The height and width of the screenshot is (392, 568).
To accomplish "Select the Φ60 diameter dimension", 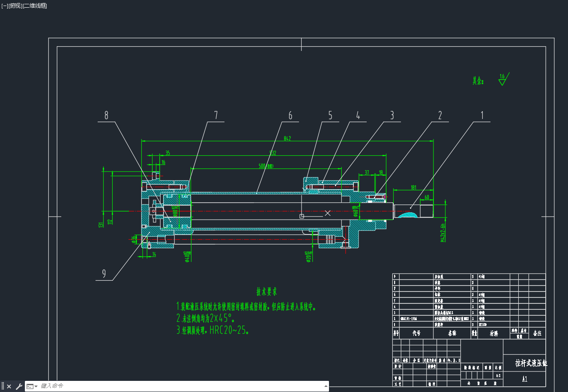I will (355, 212).
